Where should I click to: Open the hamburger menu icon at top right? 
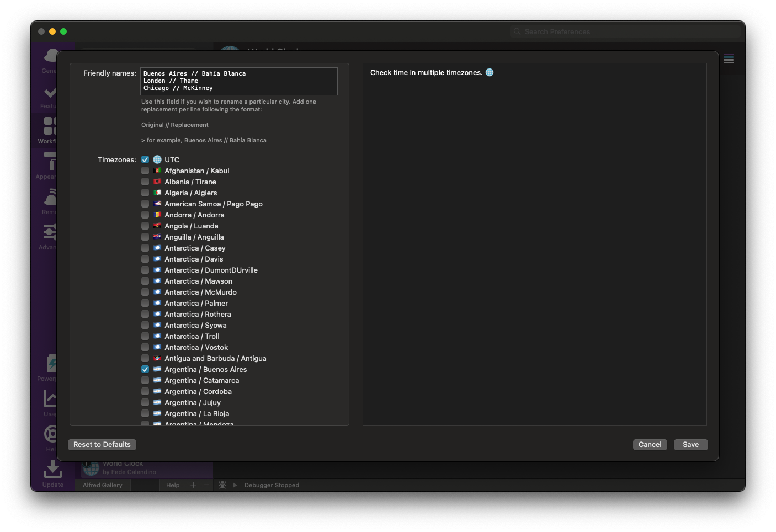coord(729,59)
